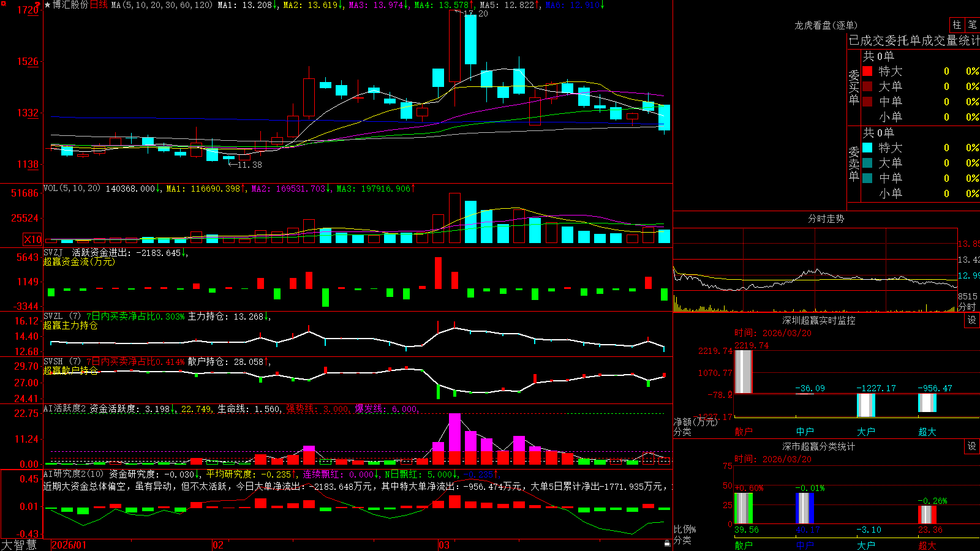Click the cyan 特大 sell-order swatch
Image resolution: width=980 pixels, height=551 pixels.
[867, 148]
